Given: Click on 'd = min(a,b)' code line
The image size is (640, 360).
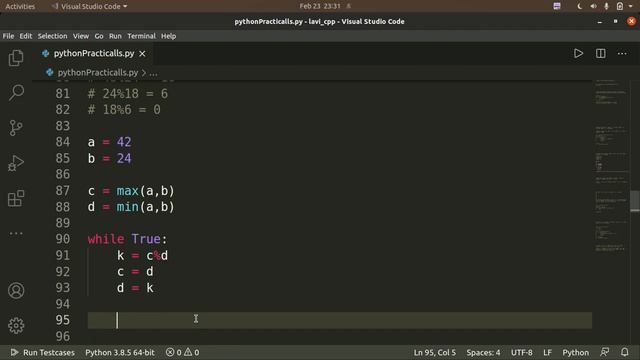Looking at the screenshot, I should [x=131, y=207].
